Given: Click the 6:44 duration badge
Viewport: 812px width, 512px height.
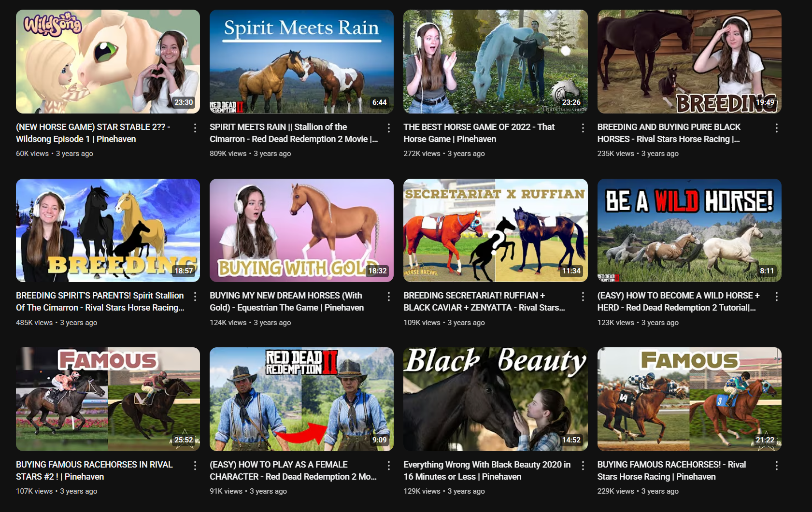Looking at the screenshot, I should 379,102.
